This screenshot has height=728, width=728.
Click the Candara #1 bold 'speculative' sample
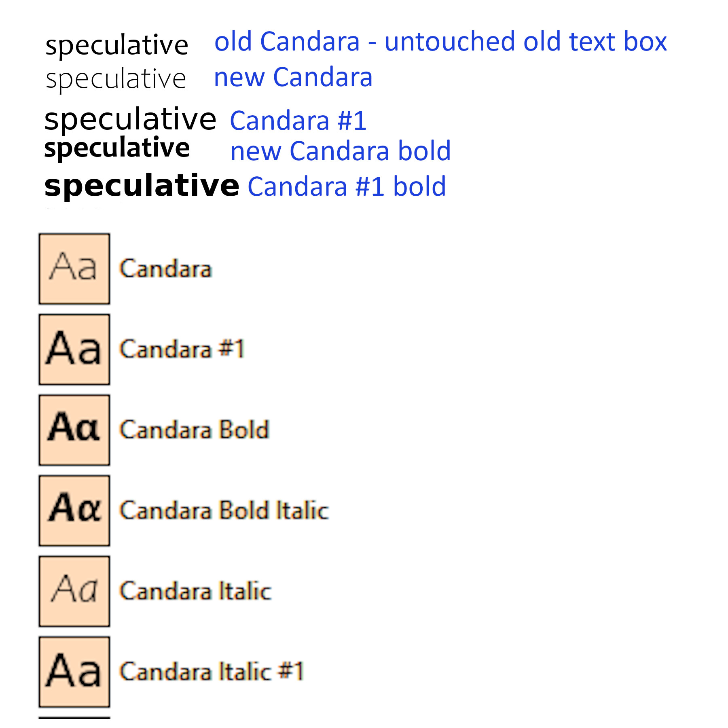point(142,186)
